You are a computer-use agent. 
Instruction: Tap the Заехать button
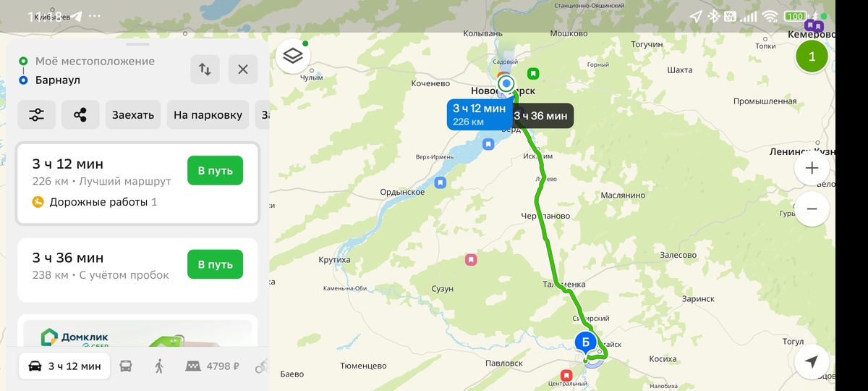tap(133, 114)
